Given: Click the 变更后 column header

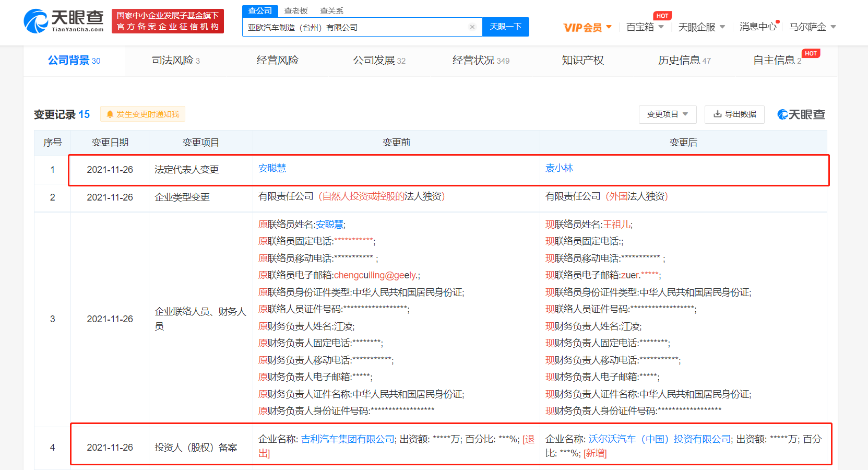Looking at the screenshot, I should [683, 143].
